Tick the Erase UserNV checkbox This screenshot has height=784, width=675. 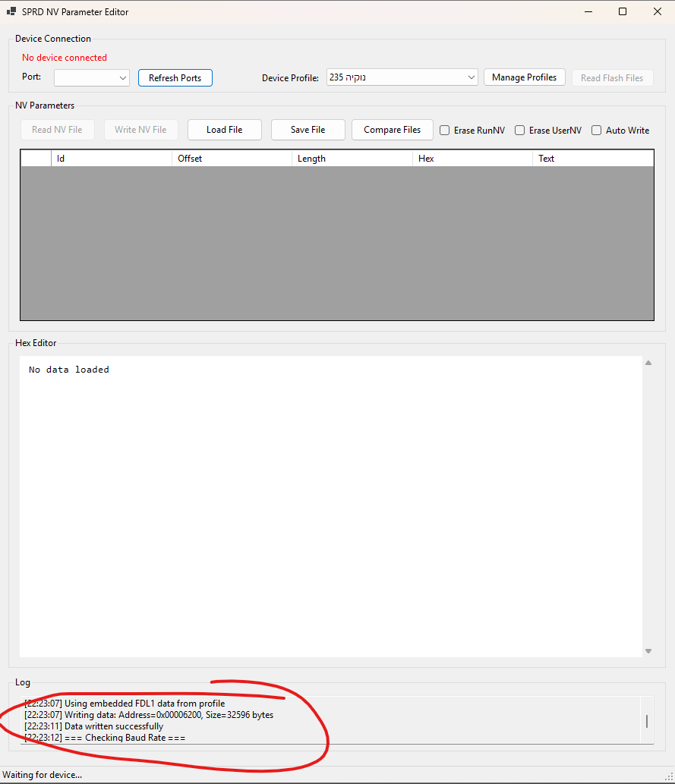click(520, 131)
